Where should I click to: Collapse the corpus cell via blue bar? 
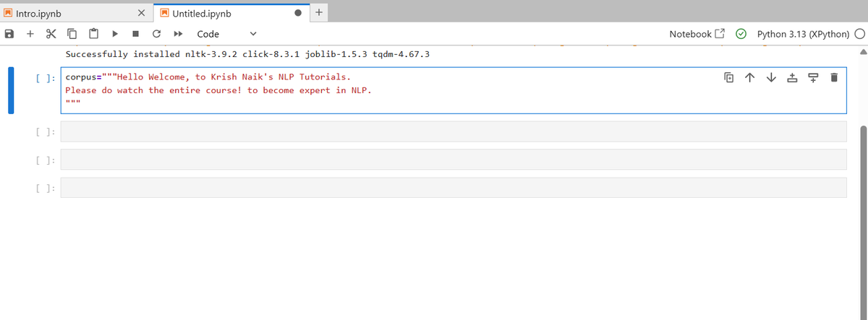tap(11, 90)
